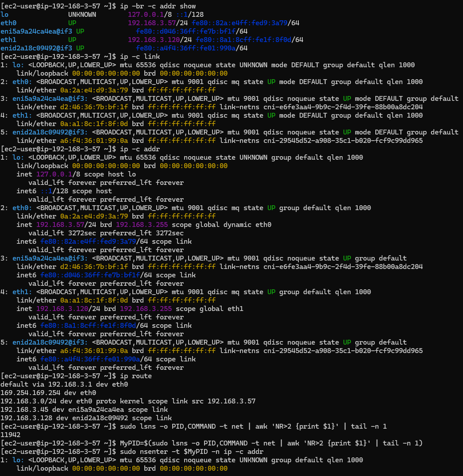Click 'default via 192.168.3.1 dev eth0' route
Screen dimensions: 463x476
pos(65,384)
